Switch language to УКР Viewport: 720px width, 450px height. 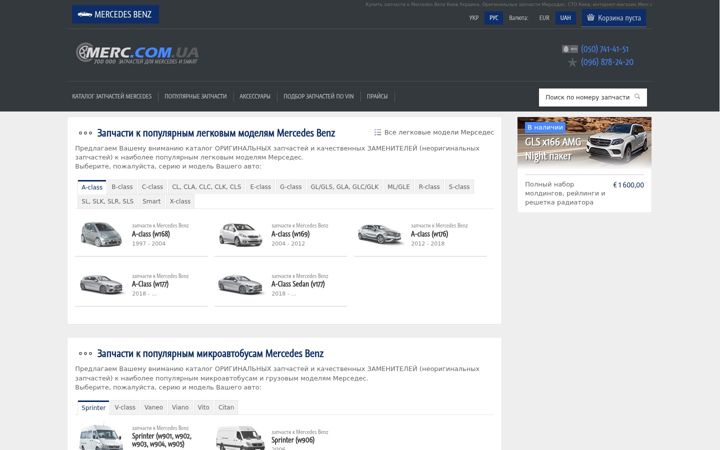click(x=474, y=18)
